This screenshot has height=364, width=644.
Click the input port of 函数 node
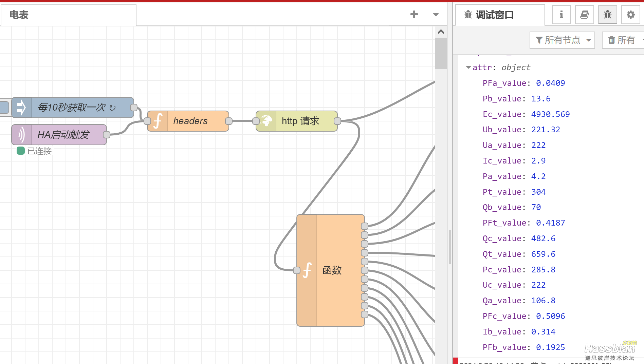click(x=297, y=270)
